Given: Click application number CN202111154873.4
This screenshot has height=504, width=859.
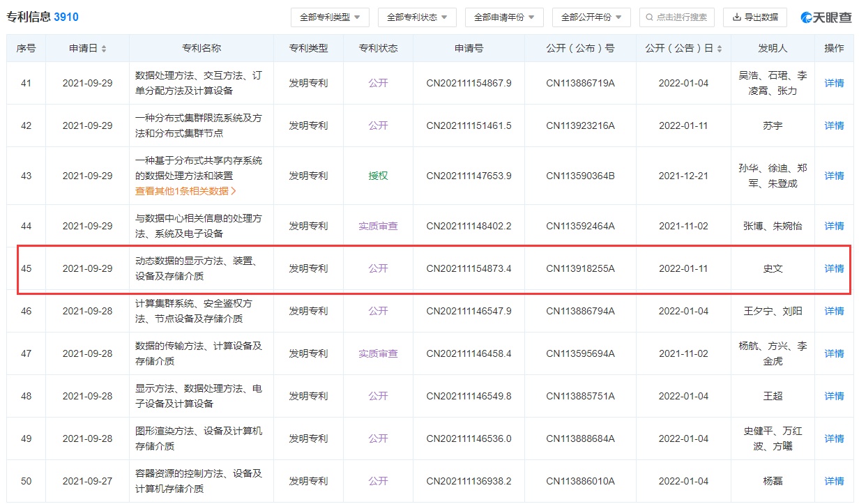Looking at the screenshot, I should click(x=469, y=268).
